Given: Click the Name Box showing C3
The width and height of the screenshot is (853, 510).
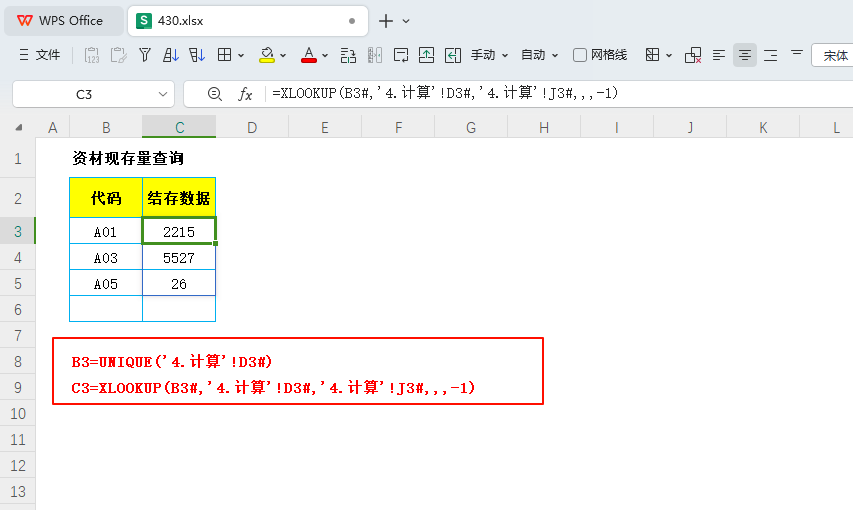Looking at the screenshot, I should (x=84, y=94).
